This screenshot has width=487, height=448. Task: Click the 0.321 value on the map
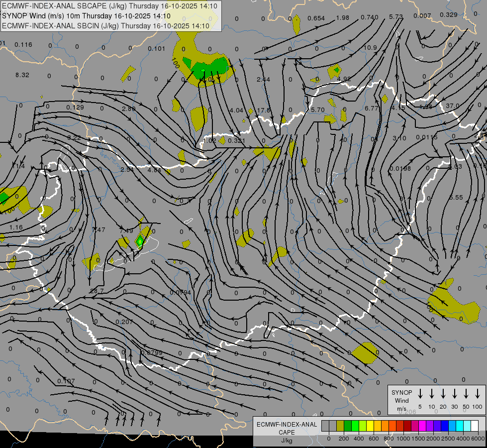[x=237, y=141]
